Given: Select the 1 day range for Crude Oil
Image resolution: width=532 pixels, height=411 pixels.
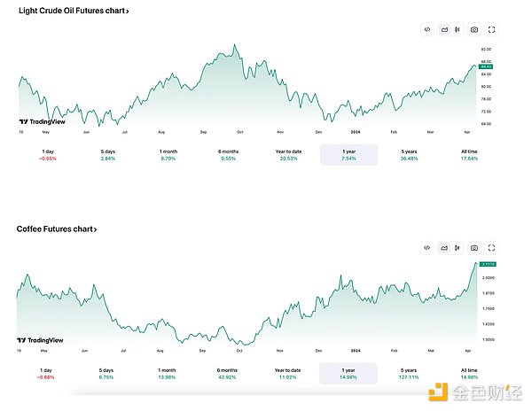Looking at the screenshot, I should pyautogui.click(x=50, y=154).
